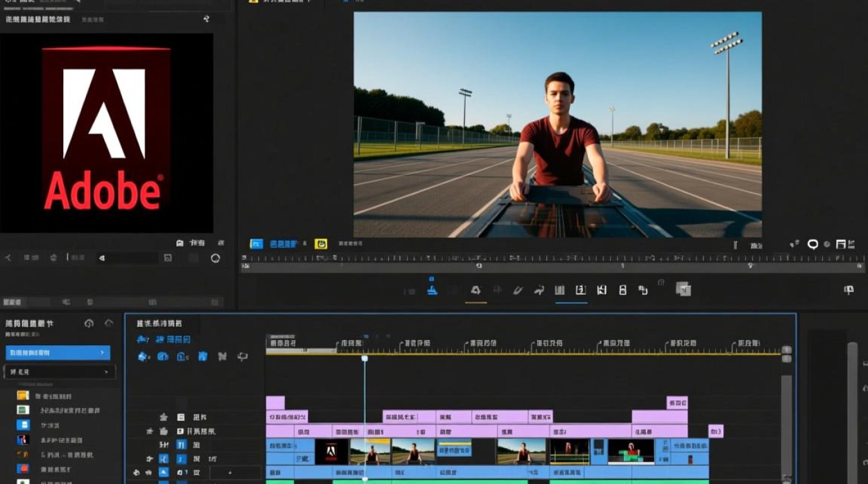Click the playback toolbar icon with the yellow underline
Image resolution: width=868 pixels, height=484 pixels.
(x=476, y=291)
